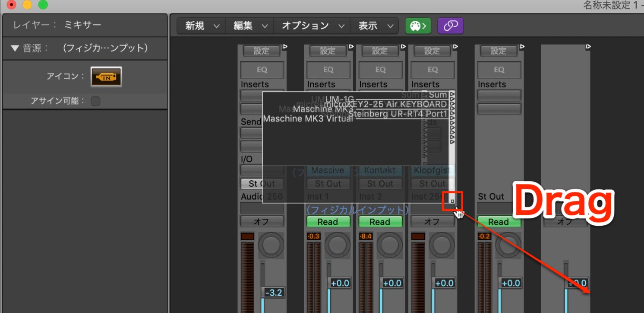Click the -3.2 volume fader on Audio 256
This screenshot has width=644, height=313.
[x=273, y=293]
